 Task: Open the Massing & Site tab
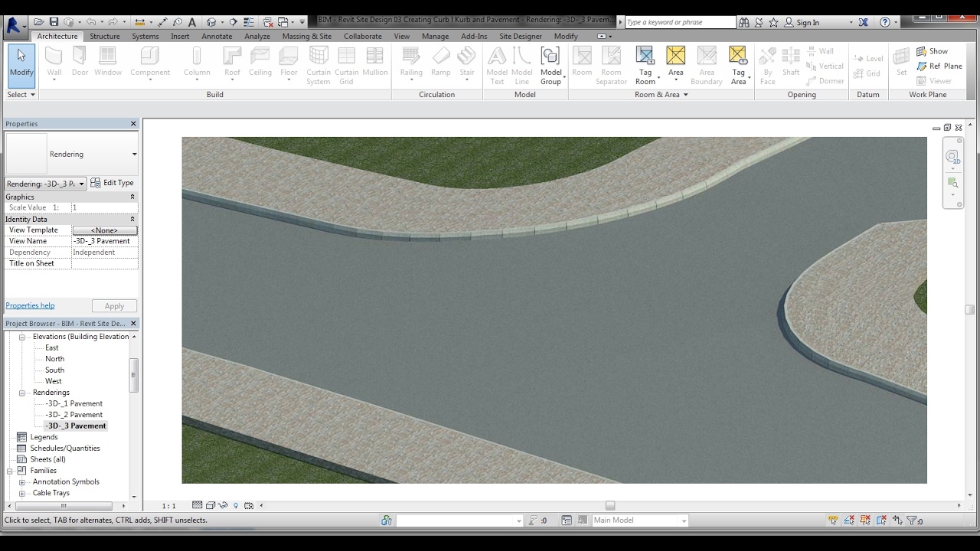coord(306,36)
